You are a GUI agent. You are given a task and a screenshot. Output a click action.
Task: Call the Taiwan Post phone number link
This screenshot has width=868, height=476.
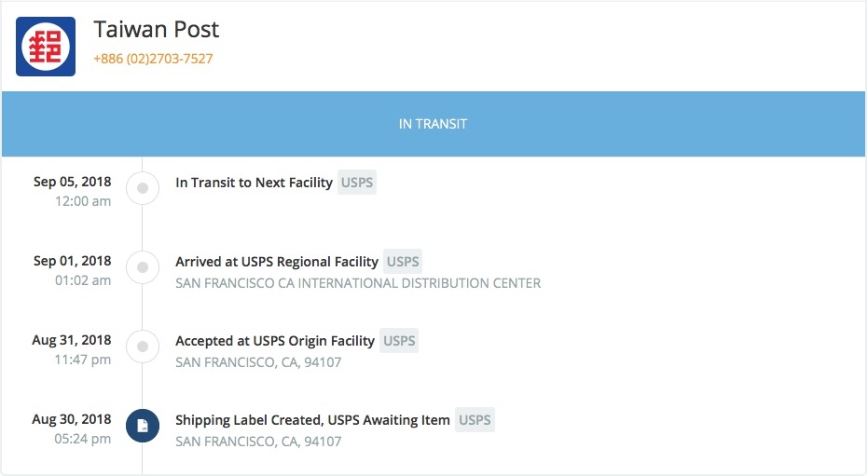(153, 59)
